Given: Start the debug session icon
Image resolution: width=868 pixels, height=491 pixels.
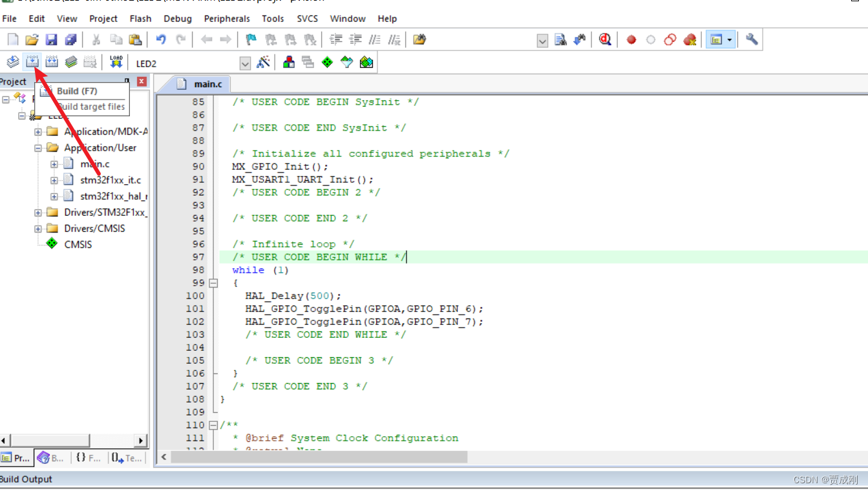Looking at the screenshot, I should [605, 39].
